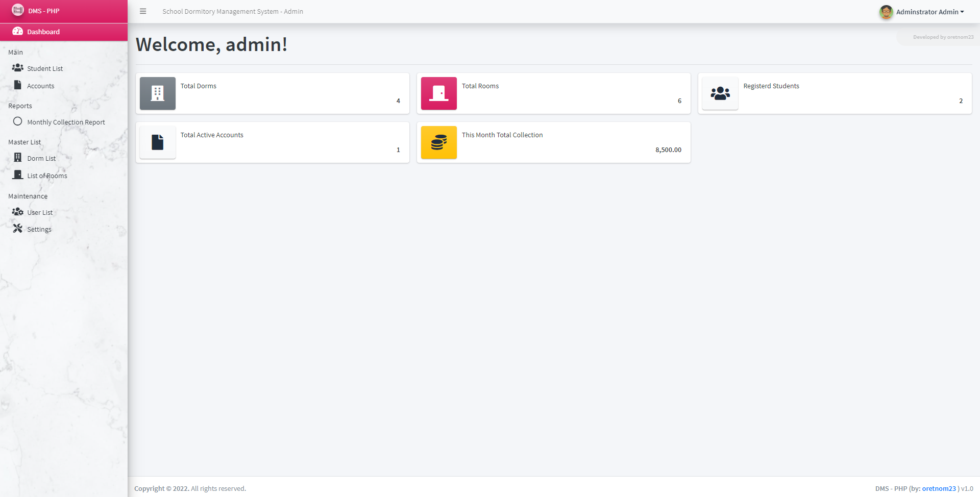The width and height of the screenshot is (980, 497).
Task: Click the admin avatar picture
Action: (x=886, y=12)
